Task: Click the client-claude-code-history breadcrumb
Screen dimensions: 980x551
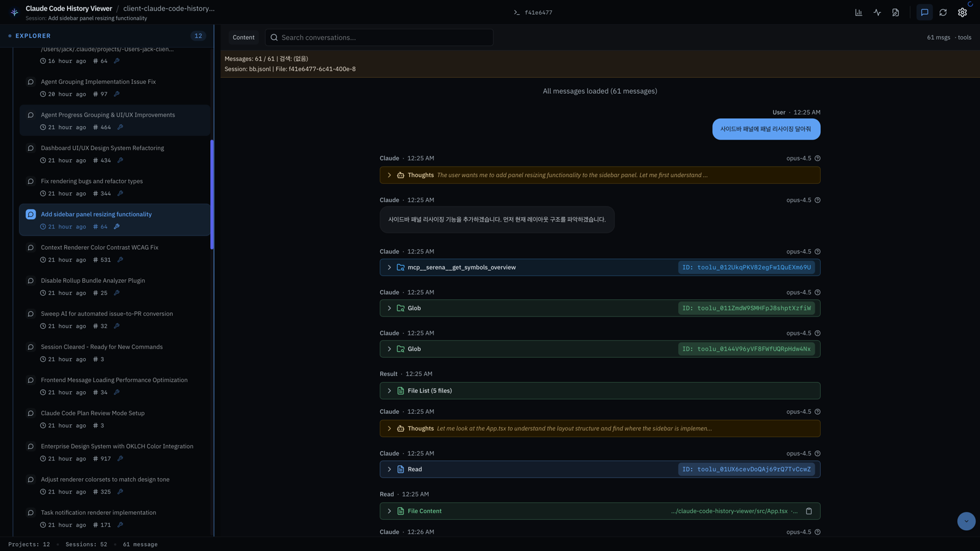Action: pos(169,9)
